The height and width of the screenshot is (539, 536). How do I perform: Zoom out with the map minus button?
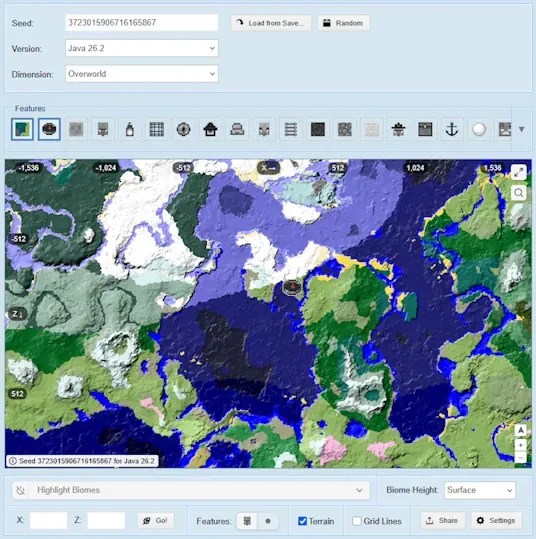521,458
